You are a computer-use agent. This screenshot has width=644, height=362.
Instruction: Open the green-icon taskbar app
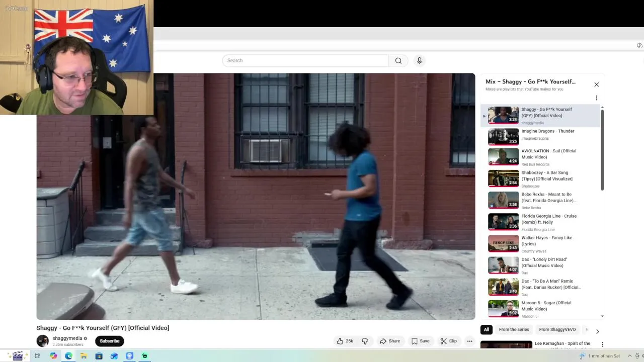[144, 356]
